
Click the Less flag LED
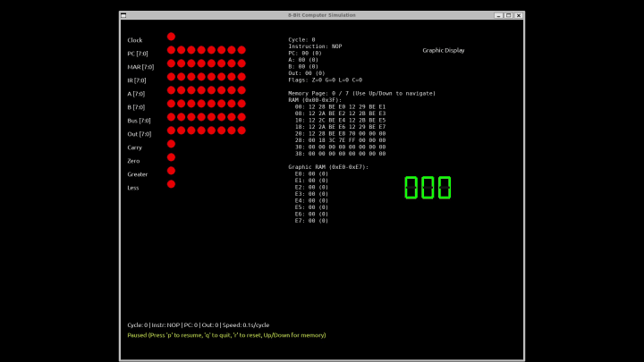tap(171, 184)
